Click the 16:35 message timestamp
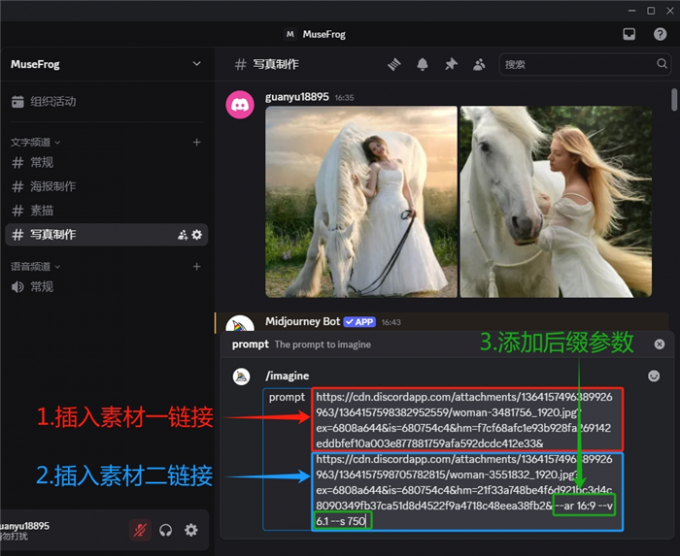 click(344, 98)
